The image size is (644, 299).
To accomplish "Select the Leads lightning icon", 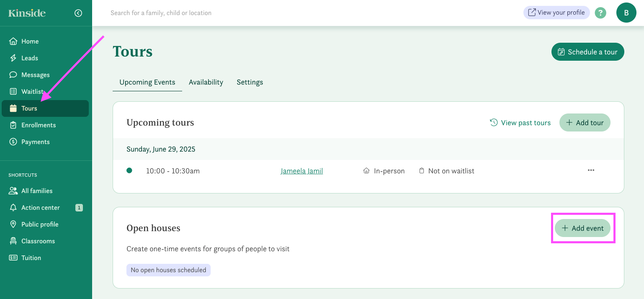I will pyautogui.click(x=13, y=58).
